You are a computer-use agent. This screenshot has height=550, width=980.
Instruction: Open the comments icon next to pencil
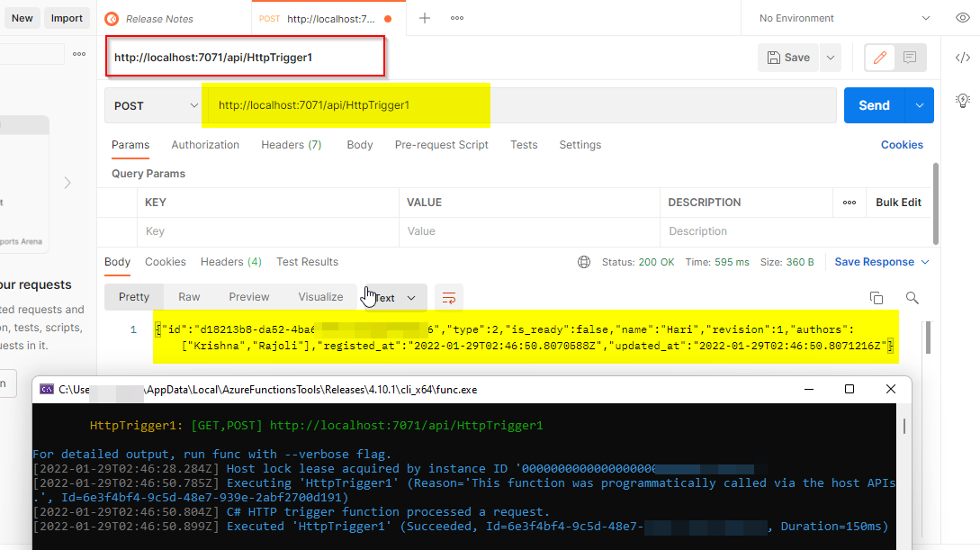910,58
